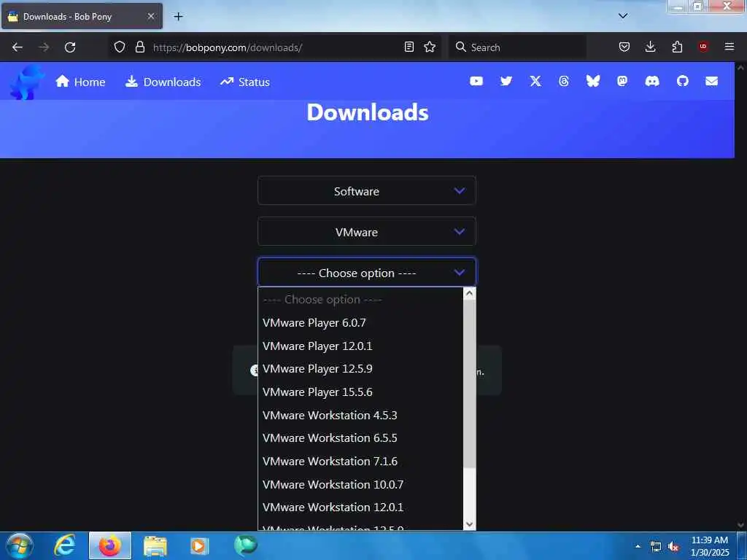Open the Discord icon
This screenshot has height=560, width=747.
pyautogui.click(x=652, y=82)
